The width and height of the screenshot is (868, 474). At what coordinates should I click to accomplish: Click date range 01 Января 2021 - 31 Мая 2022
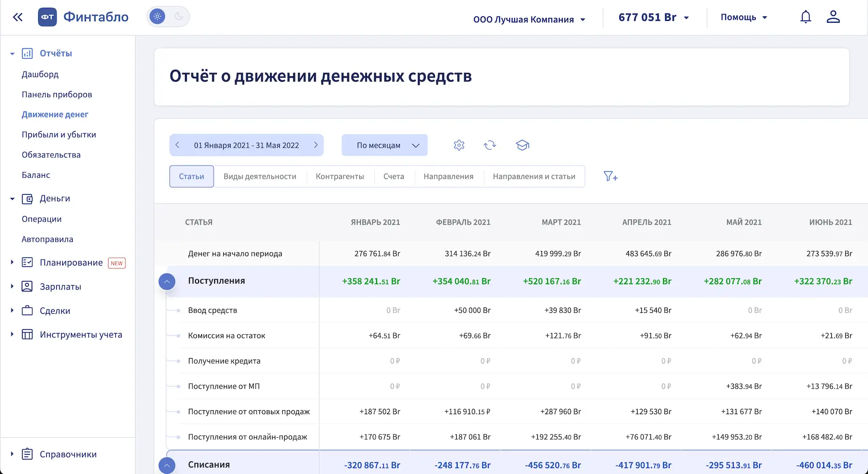[246, 145]
